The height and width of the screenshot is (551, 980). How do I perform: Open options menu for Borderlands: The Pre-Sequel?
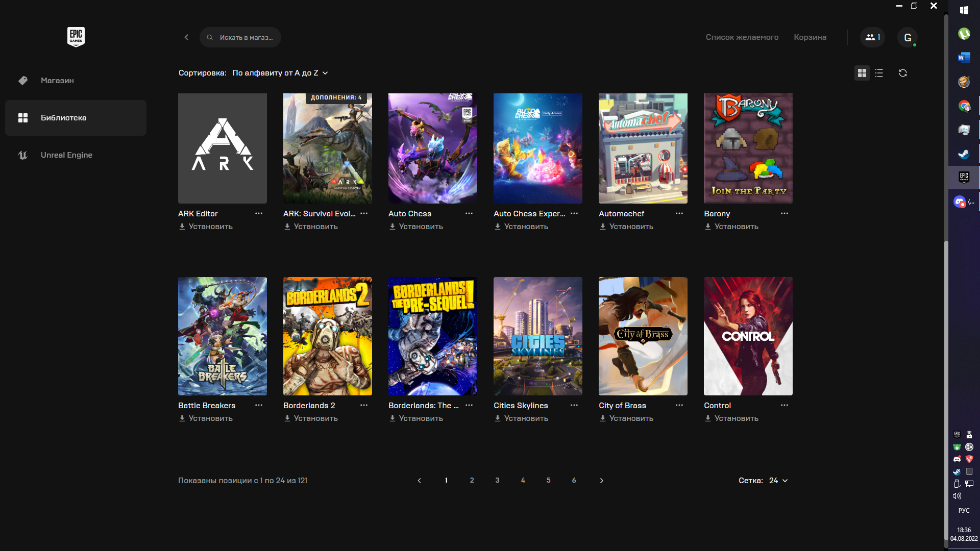click(x=469, y=405)
